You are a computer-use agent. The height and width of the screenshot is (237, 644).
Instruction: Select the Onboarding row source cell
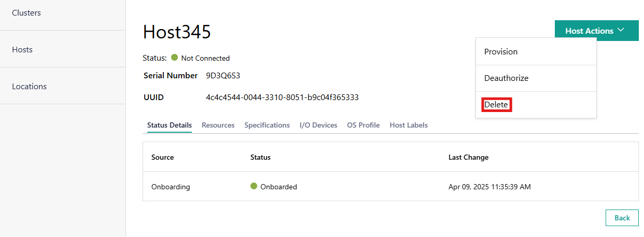tap(171, 187)
